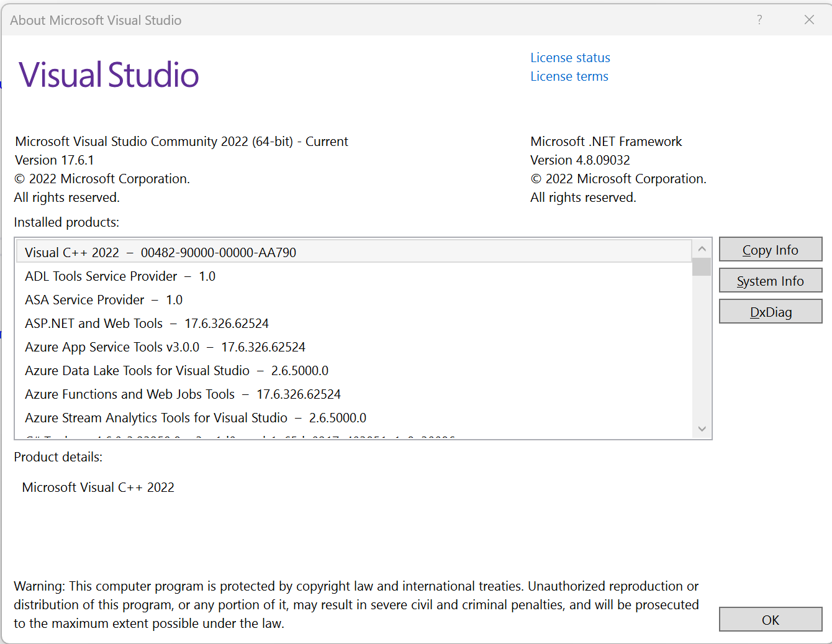Dismiss the dialog with OK
Image resolution: width=832 pixels, height=644 pixels.
(x=770, y=619)
